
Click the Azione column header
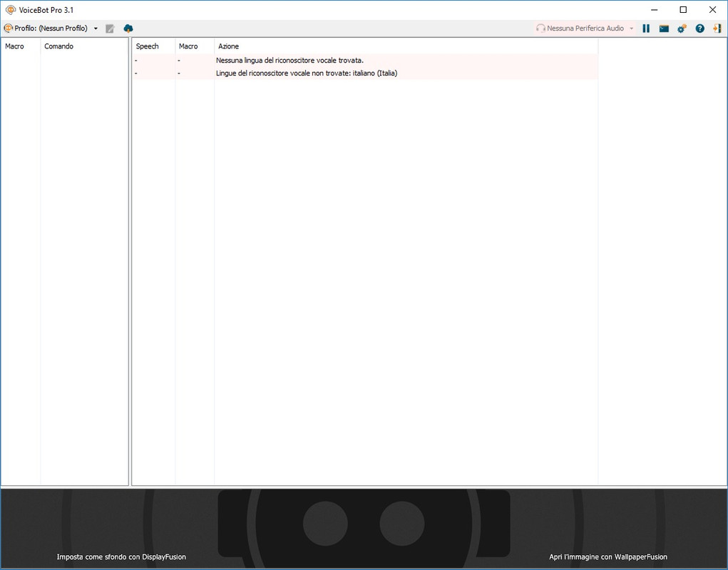point(406,46)
